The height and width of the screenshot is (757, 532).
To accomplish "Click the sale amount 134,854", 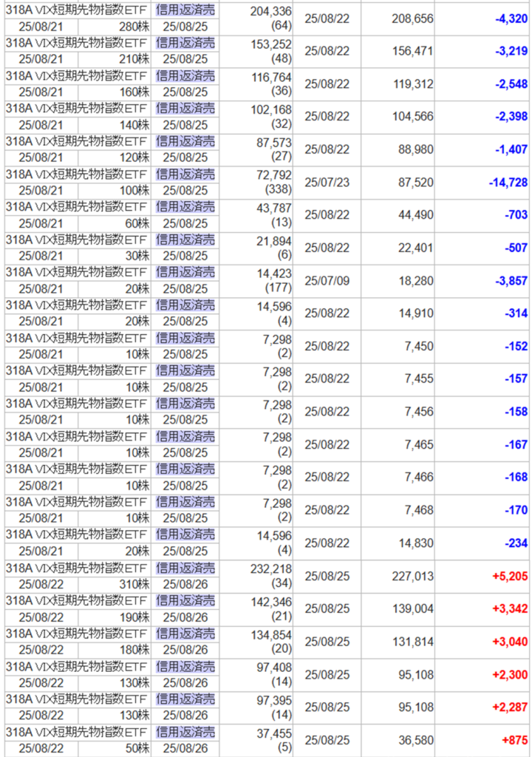I will coord(271,634).
